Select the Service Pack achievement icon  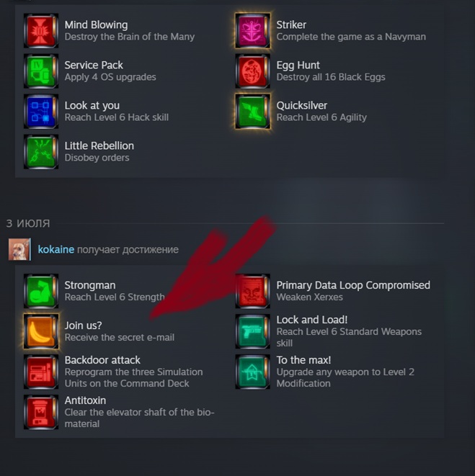tap(41, 71)
